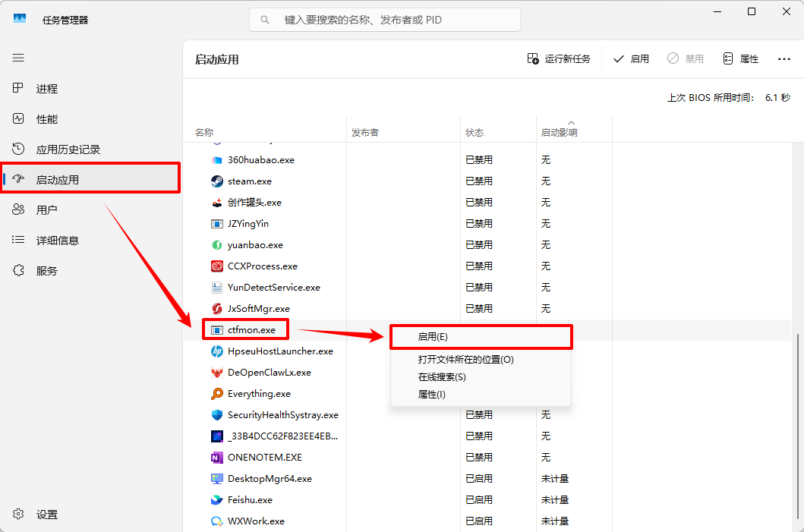This screenshot has width=804, height=532.
Task: Choose 启用(E) in the context menu
Action: pyautogui.click(x=481, y=337)
